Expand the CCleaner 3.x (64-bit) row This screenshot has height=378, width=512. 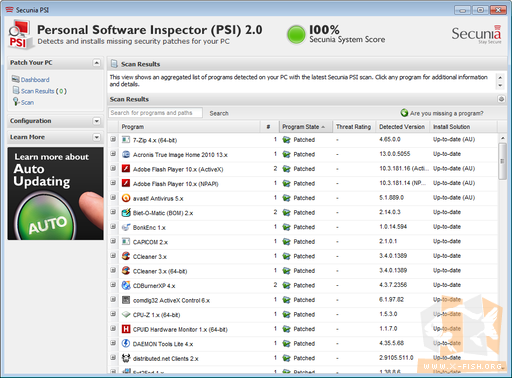coord(113,270)
